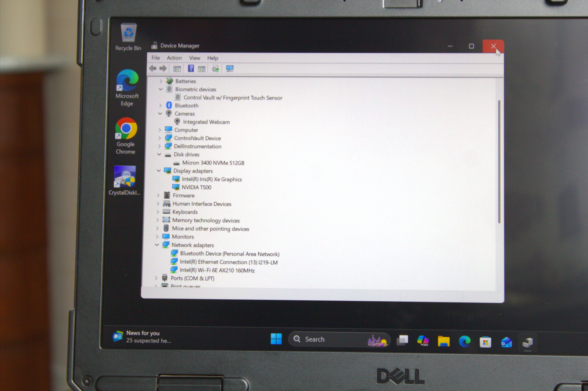The height and width of the screenshot is (391, 588).
Task: Click the toolbar icon right of Help question-mark
Action: pyautogui.click(x=202, y=69)
